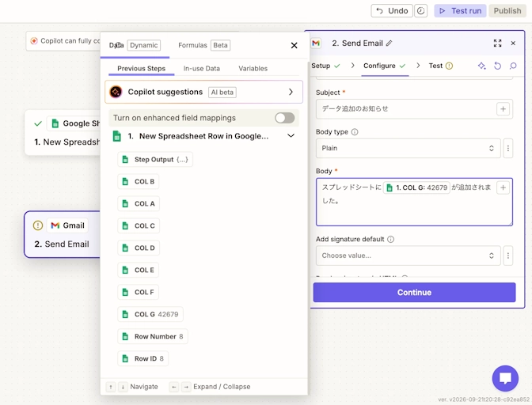Click Collapse left arrow key icon
Image resolution: width=532 pixels, height=405 pixels.
tap(173, 387)
